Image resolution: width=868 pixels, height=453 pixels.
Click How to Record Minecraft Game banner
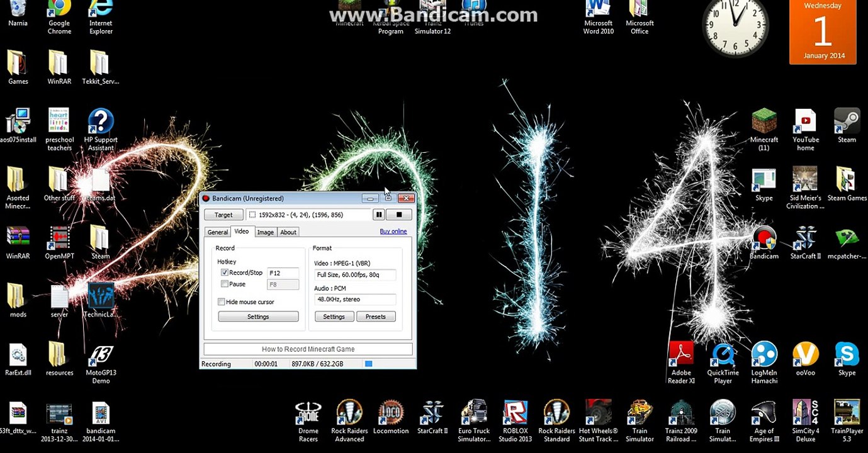308,349
